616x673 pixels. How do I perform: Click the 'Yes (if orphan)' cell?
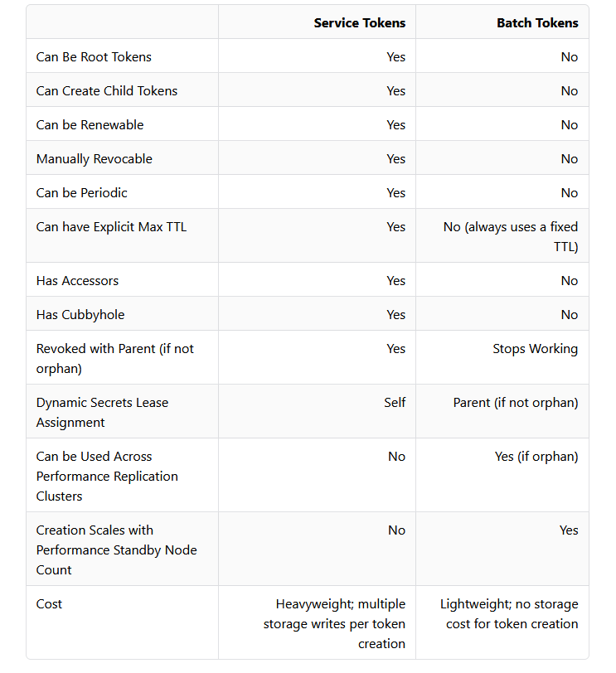point(536,457)
